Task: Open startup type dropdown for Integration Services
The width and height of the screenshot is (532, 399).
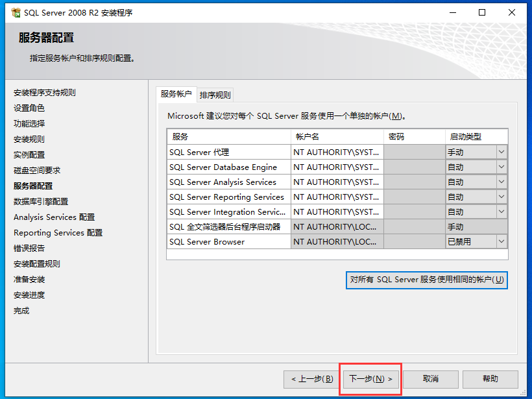Action: (502, 212)
